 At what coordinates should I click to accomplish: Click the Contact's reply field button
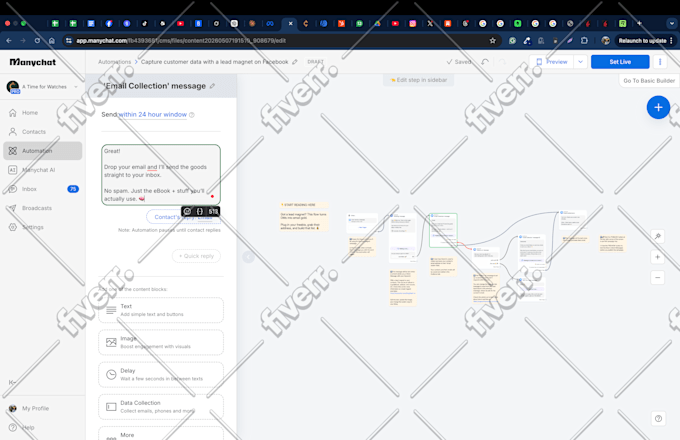click(183, 217)
